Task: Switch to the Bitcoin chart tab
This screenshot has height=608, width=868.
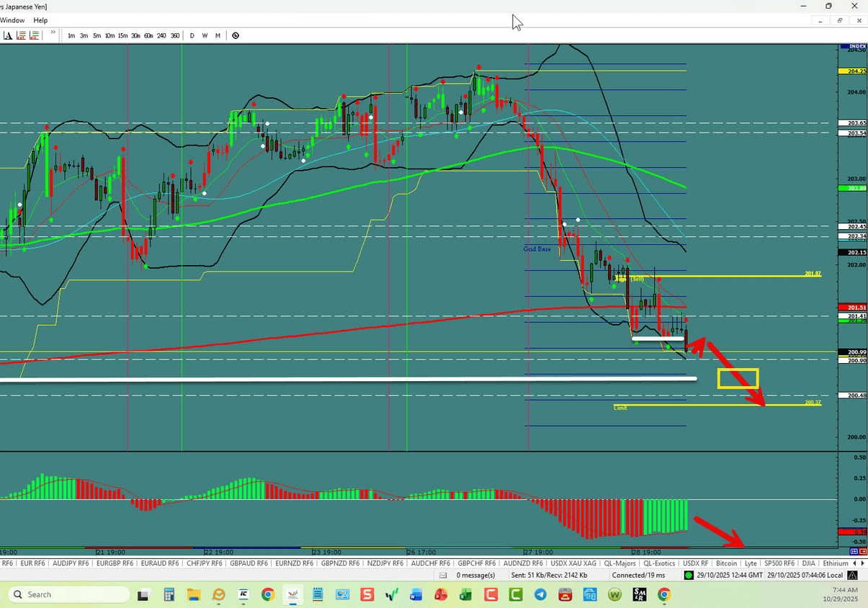Action: 726,563
